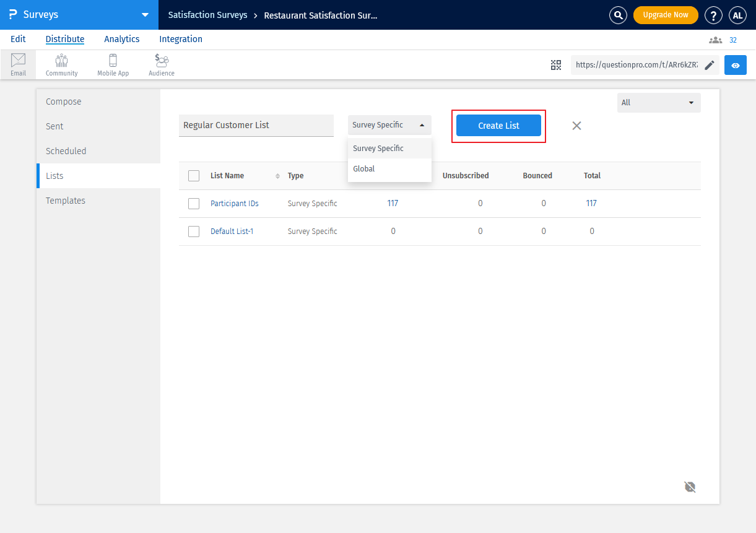The width and height of the screenshot is (756, 533).
Task: Tick the Participant IDs row checkbox
Action: click(x=194, y=204)
